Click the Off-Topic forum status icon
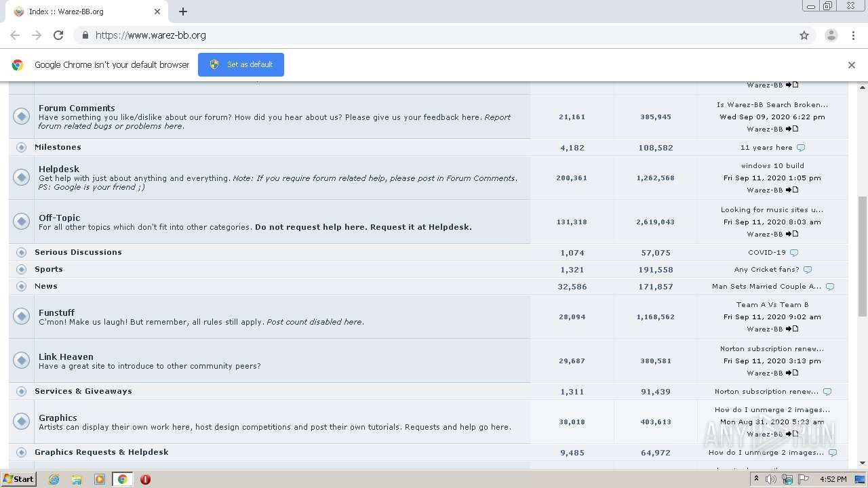 point(21,222)
